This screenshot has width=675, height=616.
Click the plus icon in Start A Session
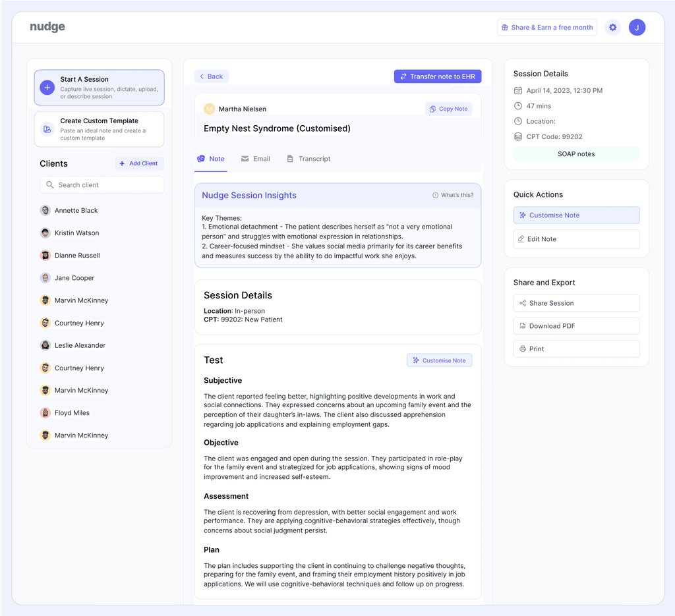tap(45, 87)
